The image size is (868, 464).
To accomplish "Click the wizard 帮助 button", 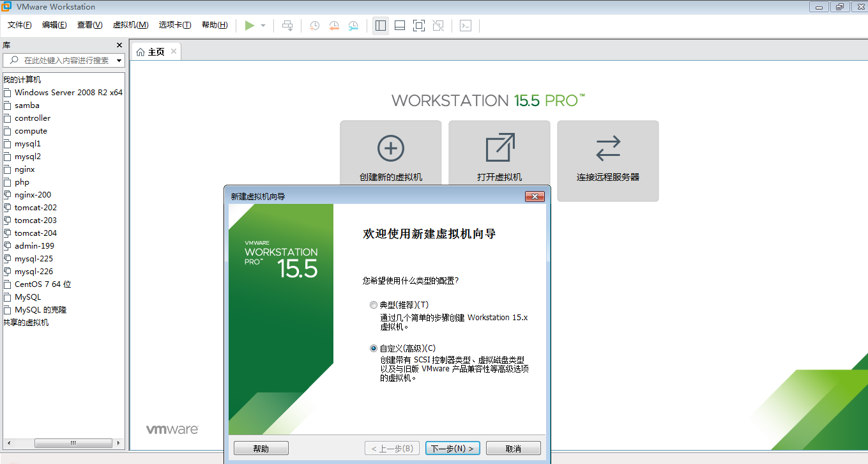I will [x=261, y=449].
